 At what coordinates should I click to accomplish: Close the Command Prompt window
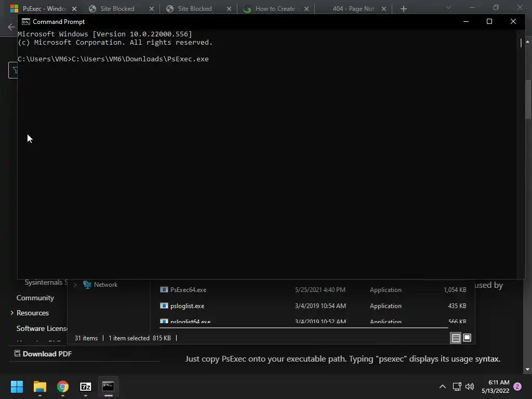click(513, 21)
